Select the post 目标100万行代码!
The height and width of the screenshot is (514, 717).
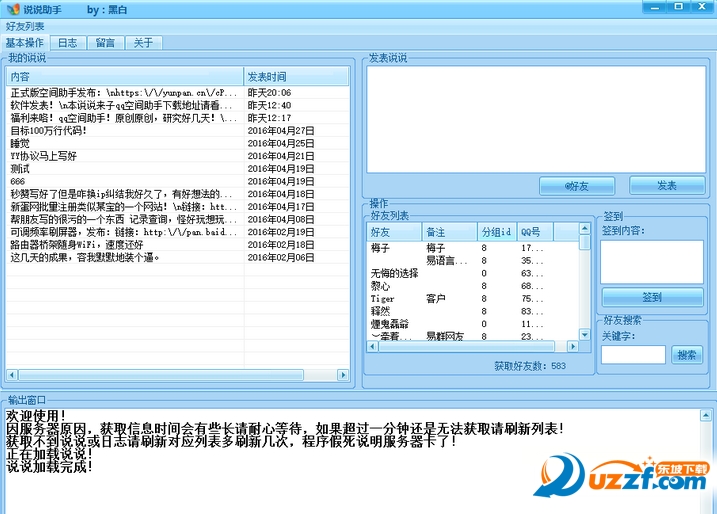[178, 131]
